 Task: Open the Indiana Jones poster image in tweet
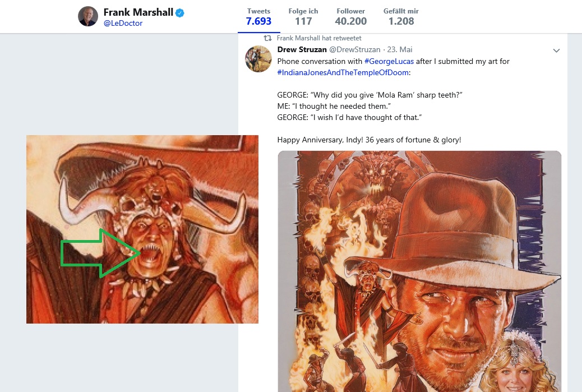(x=419, y=269)
